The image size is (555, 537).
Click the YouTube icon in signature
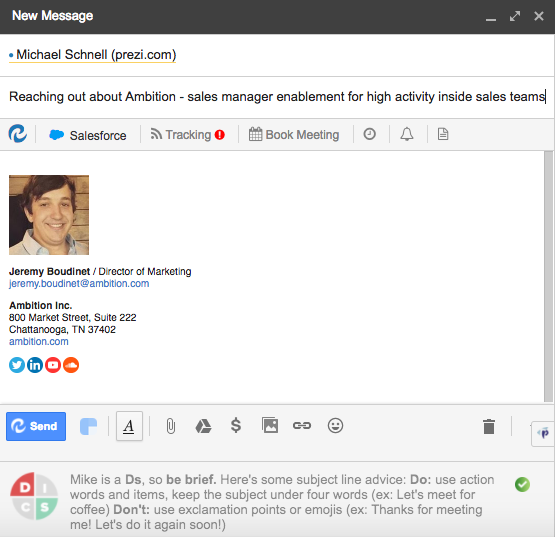[x=53, y=365]
